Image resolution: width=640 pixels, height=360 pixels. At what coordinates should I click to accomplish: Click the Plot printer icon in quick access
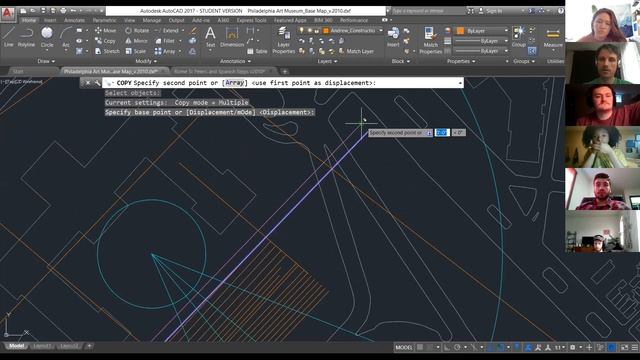coord(63,11)
